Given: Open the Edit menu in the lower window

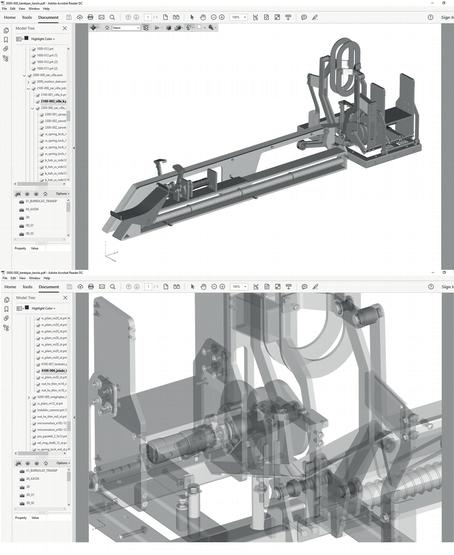Looking at the screenshot, I should tap(13, 278).
